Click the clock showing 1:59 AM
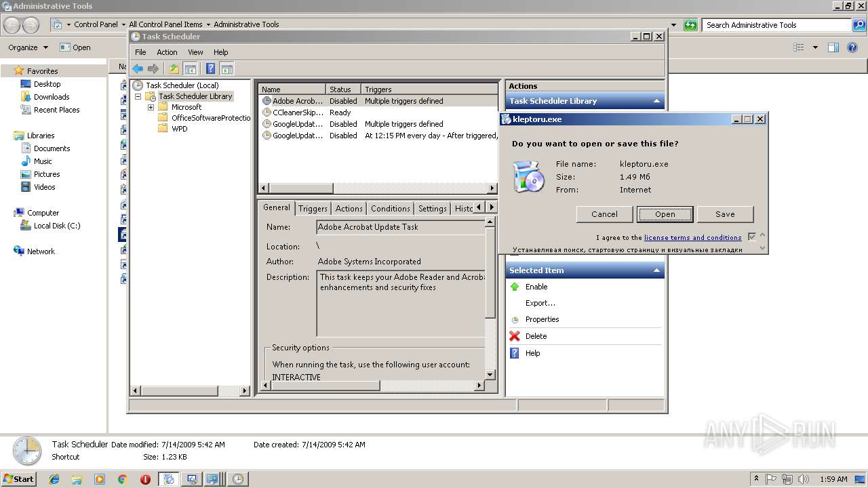Screen dimensions: 868x488 tap(833, 479)
